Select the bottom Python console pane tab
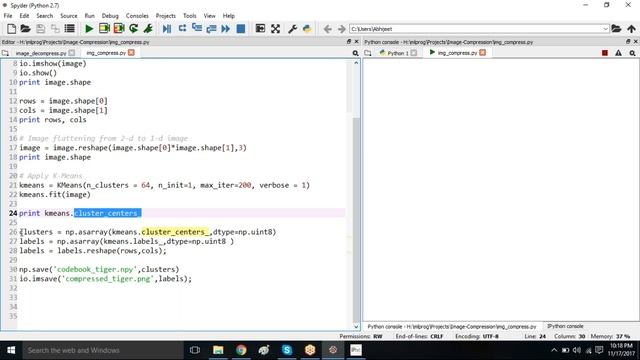Screen dimensions: 640x360 [451, 327]
